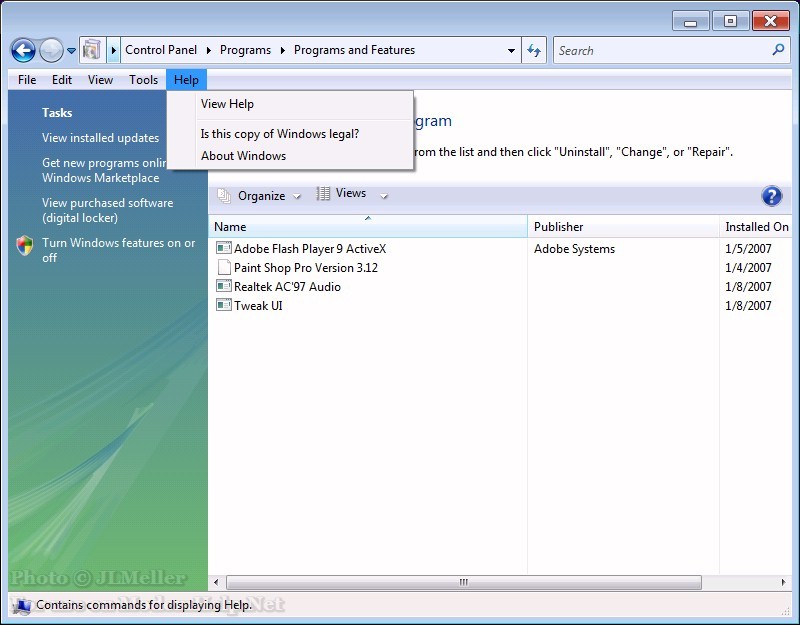
Task: Click the computer icon in status bar
Action: (x=21, y=605)
